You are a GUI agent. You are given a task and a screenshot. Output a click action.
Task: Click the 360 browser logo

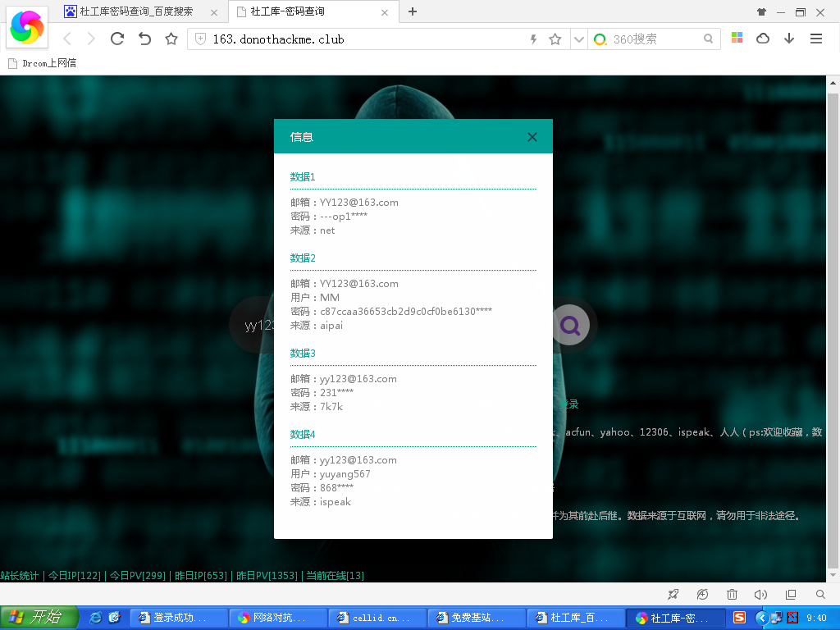(x=27, y=27)
